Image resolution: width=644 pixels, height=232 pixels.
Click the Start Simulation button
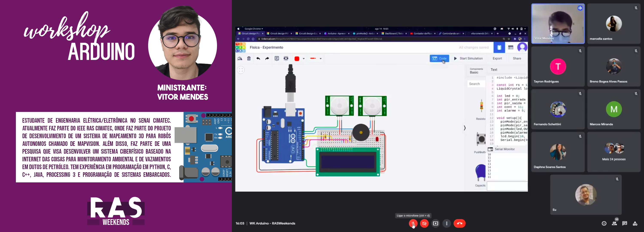click(x=469, y=58)
